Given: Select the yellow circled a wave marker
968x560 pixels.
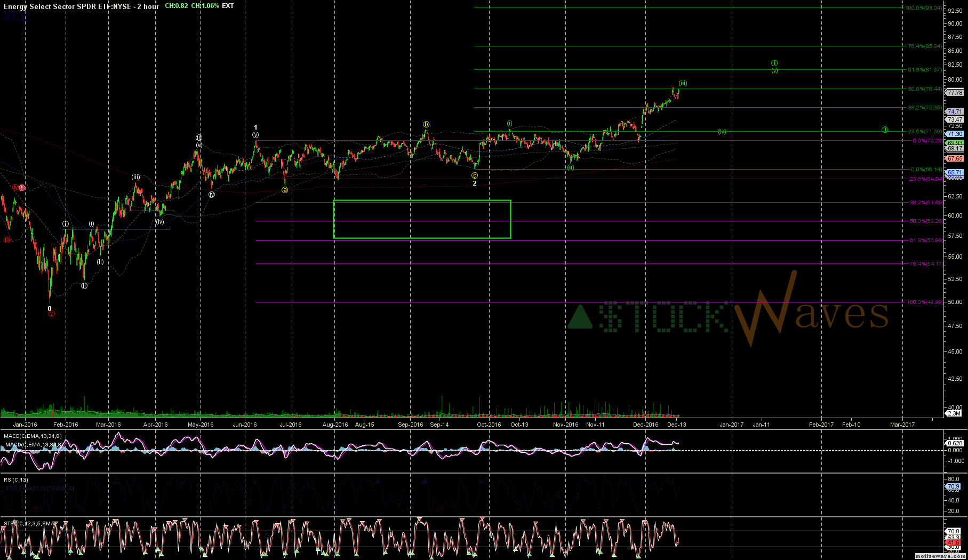Looking at the screenshot, I should click(x=285, y=190).
